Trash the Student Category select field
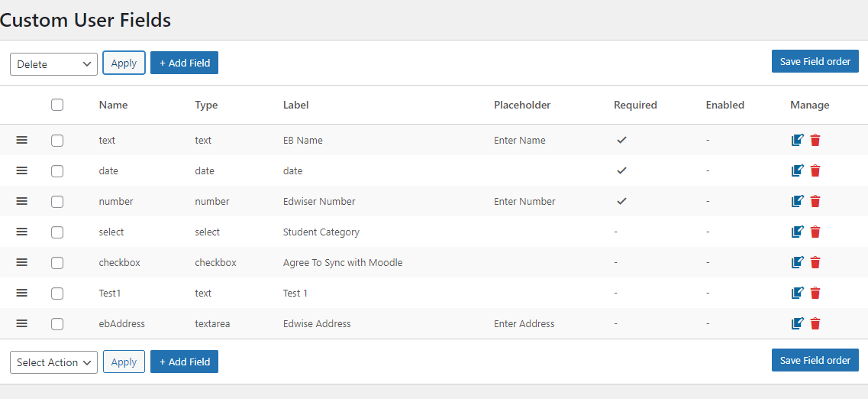This screenshot has width=868, height=399. tap(815, 232)
